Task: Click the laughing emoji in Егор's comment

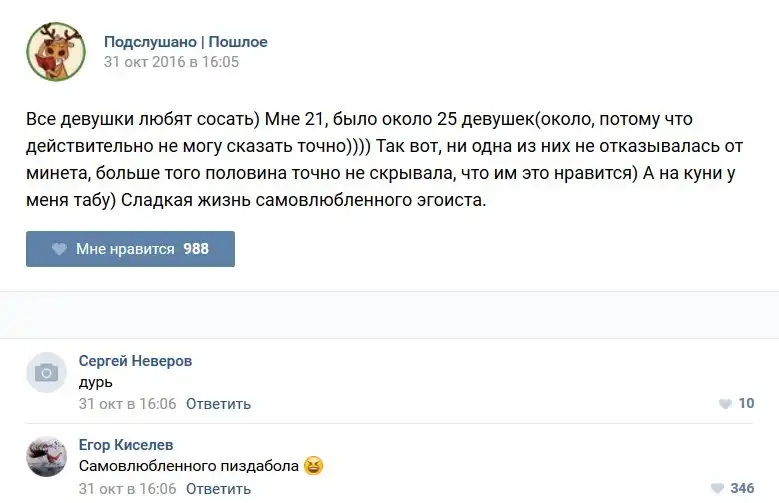Action: 313,466
